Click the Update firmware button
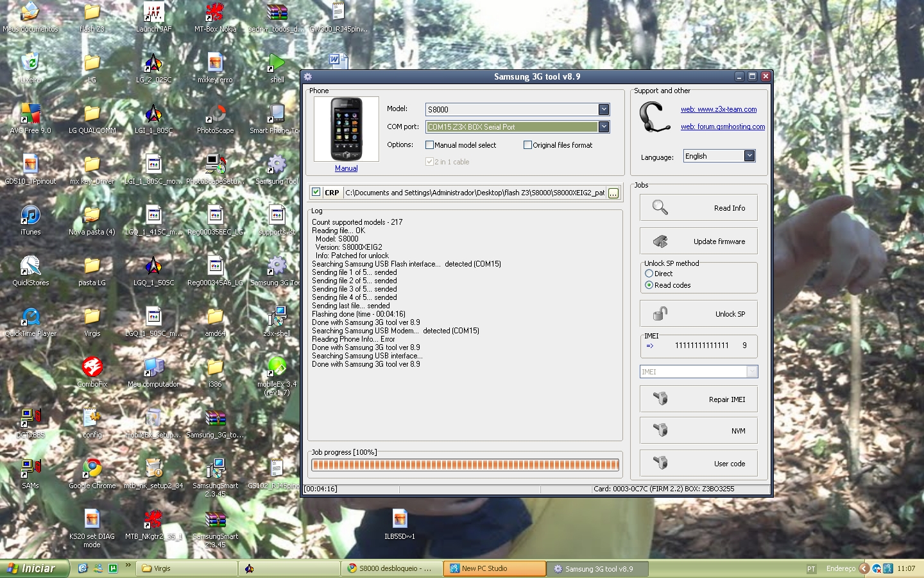924x578 pixels. click(698, 241)
